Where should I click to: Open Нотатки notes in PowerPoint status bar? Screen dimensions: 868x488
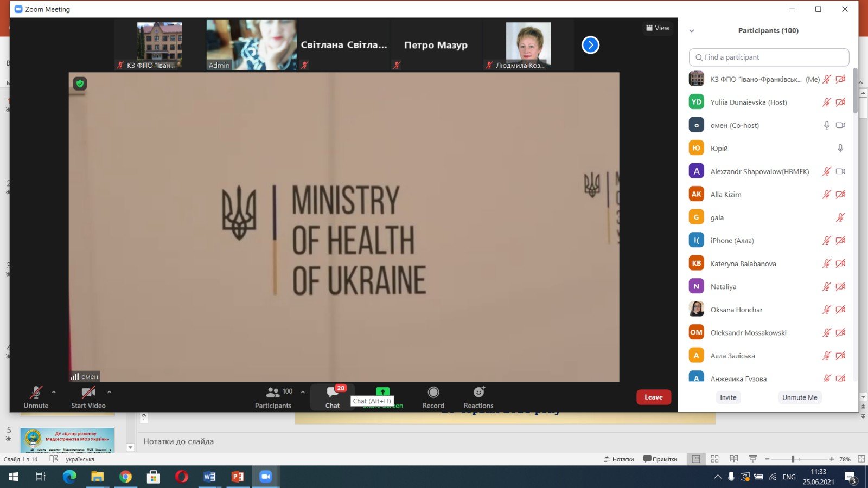[618, 459]
